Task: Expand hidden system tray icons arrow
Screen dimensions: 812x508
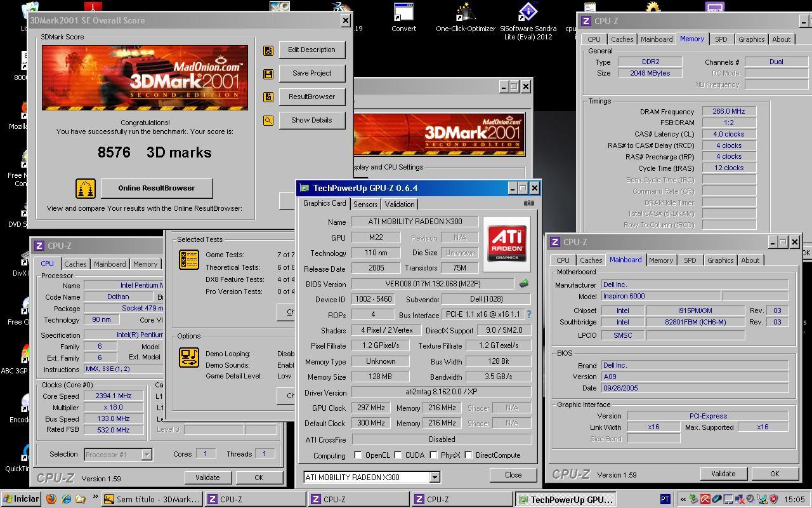Action: pyautogui.click(x=683, y=499)
